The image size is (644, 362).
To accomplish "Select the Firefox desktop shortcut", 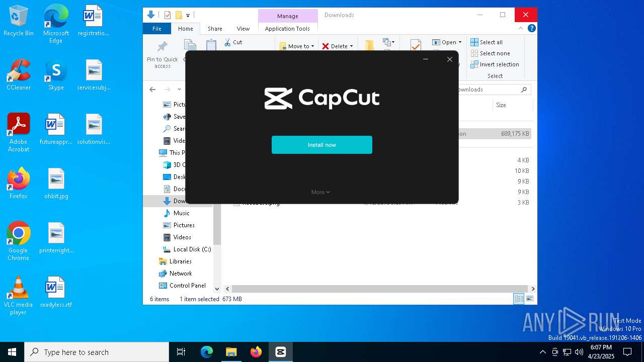I will 19,184.
